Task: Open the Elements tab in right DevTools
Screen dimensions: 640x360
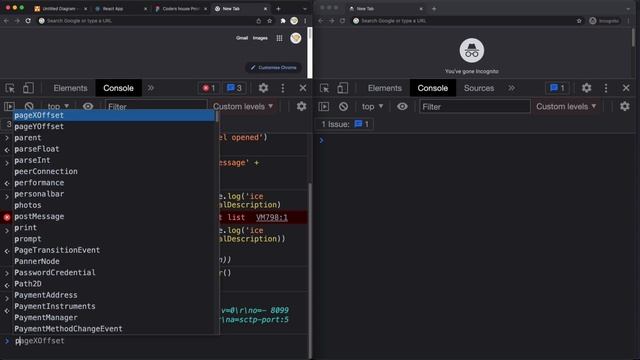Action: [x=384, y=88]
